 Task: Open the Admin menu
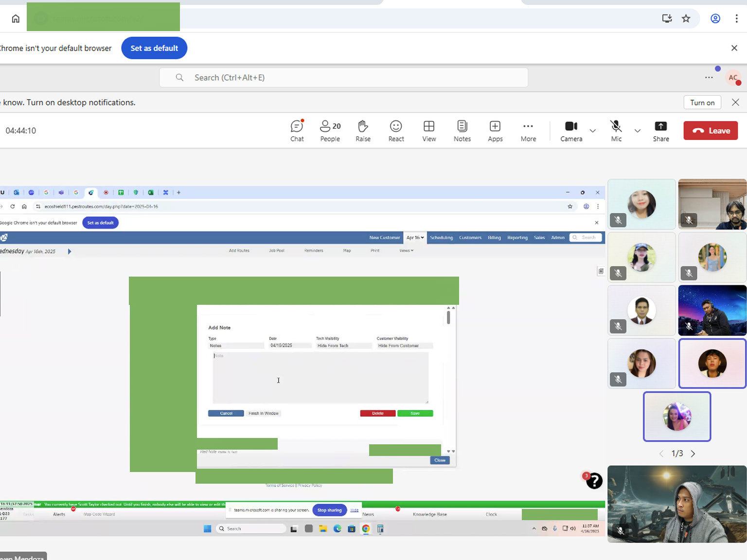(x=558, y=238)
